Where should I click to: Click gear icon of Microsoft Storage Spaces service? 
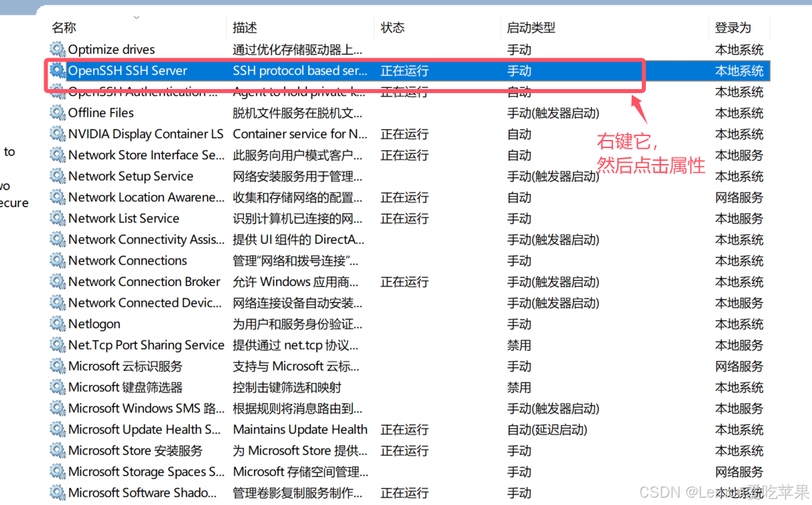[58, 472]
